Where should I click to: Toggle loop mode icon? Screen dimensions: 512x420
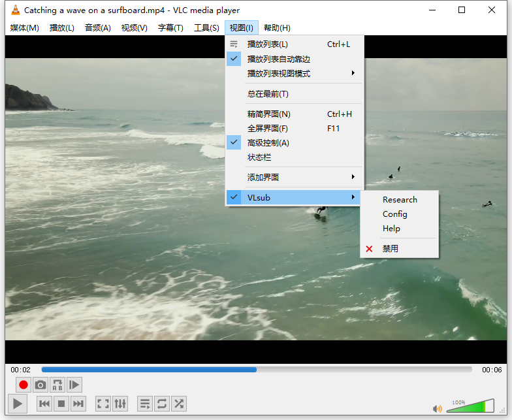click(x=162, y=404)
